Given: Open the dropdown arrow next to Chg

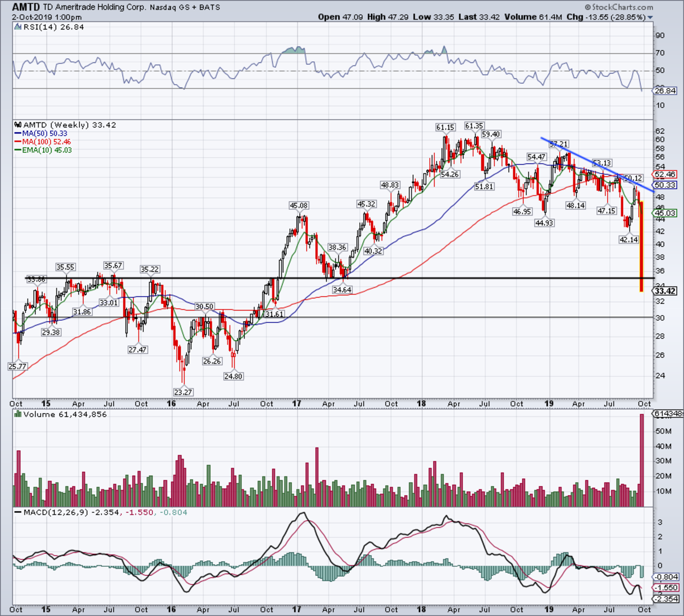Looking at the screenshot, I should point(651,18).
